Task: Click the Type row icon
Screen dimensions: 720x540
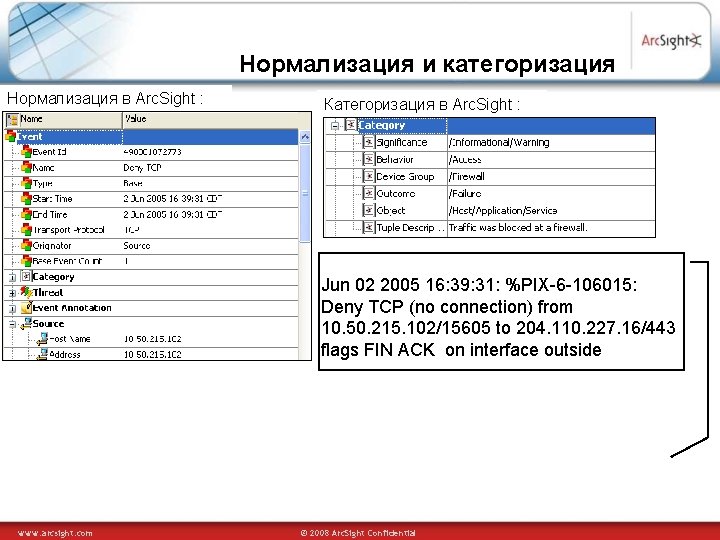Action: pos(26,183)
